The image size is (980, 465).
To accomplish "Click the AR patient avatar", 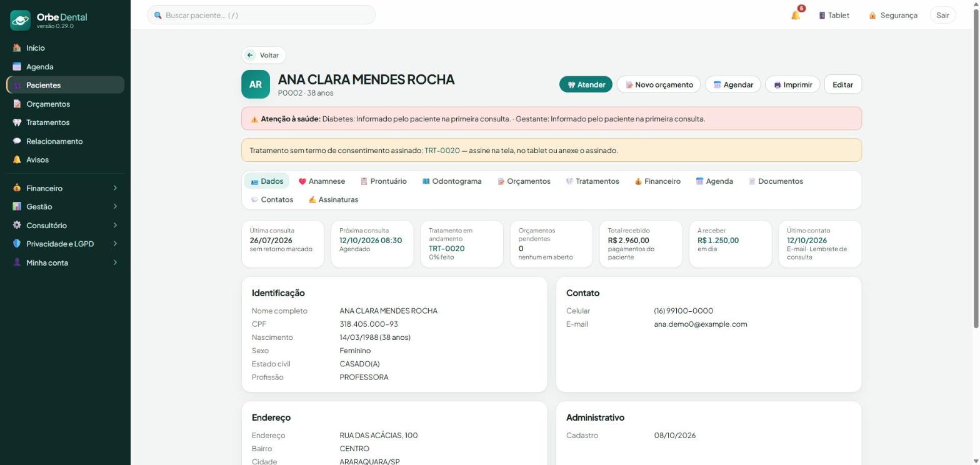I will (256, 84).
